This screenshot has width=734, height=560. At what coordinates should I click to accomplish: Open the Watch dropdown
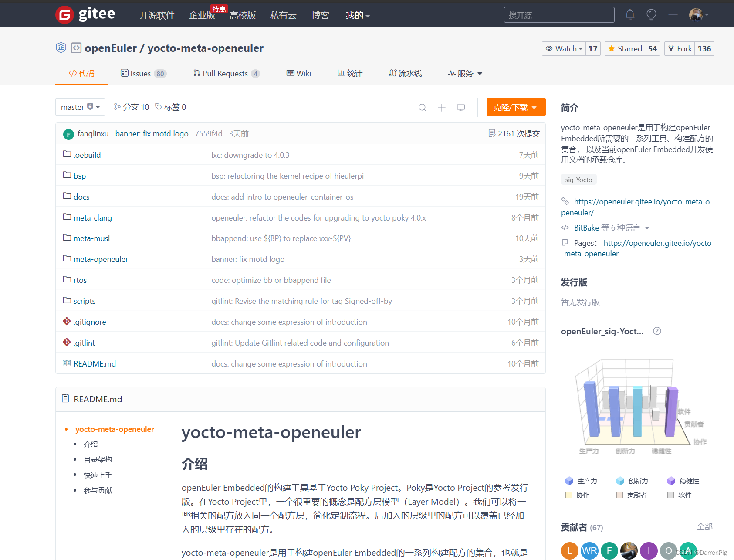pos(564,48)
